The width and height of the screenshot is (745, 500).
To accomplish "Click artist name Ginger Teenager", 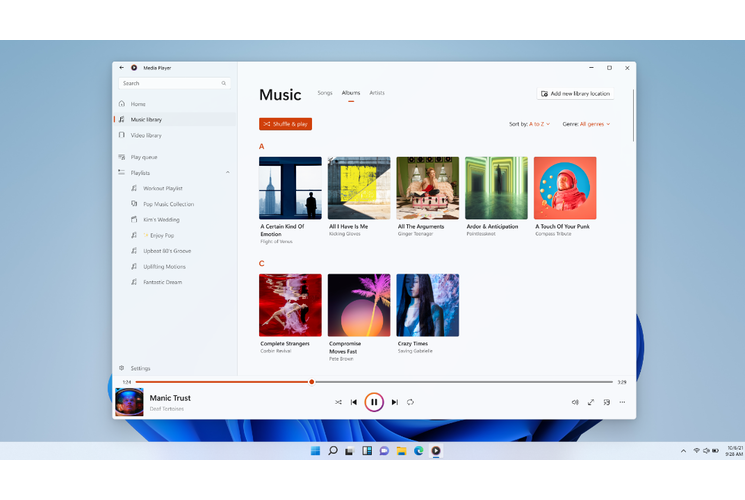I will [x=415, y=234].
